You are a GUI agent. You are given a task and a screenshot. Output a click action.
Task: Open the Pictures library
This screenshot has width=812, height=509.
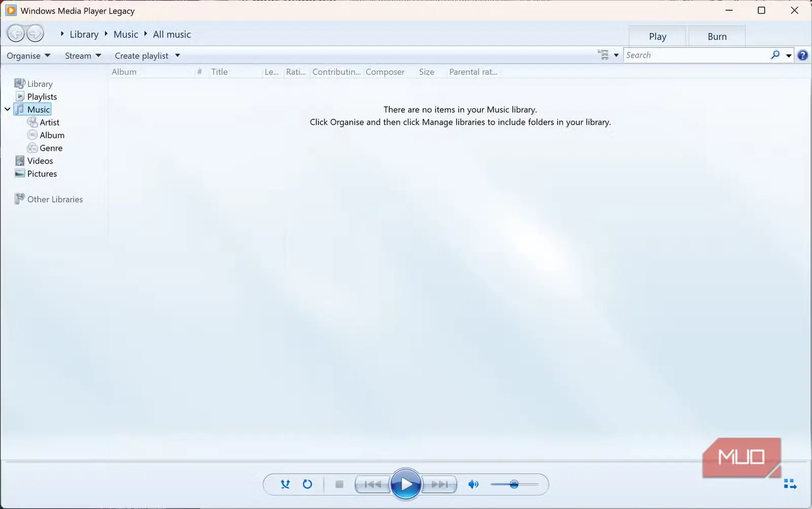coord(36,174)
